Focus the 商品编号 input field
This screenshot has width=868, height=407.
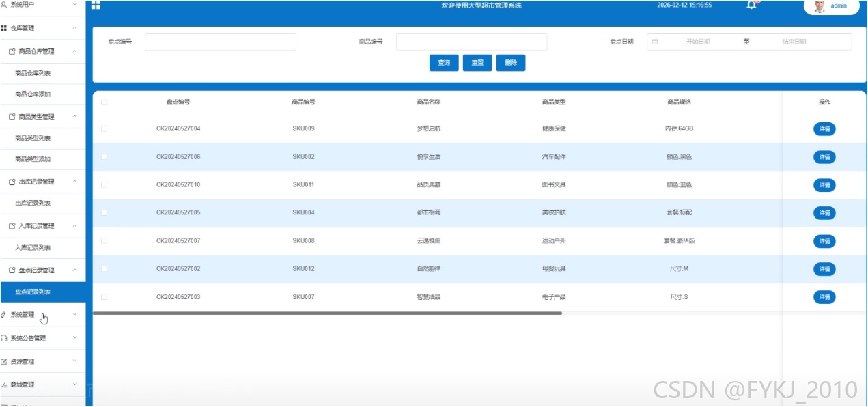[472, 42]
